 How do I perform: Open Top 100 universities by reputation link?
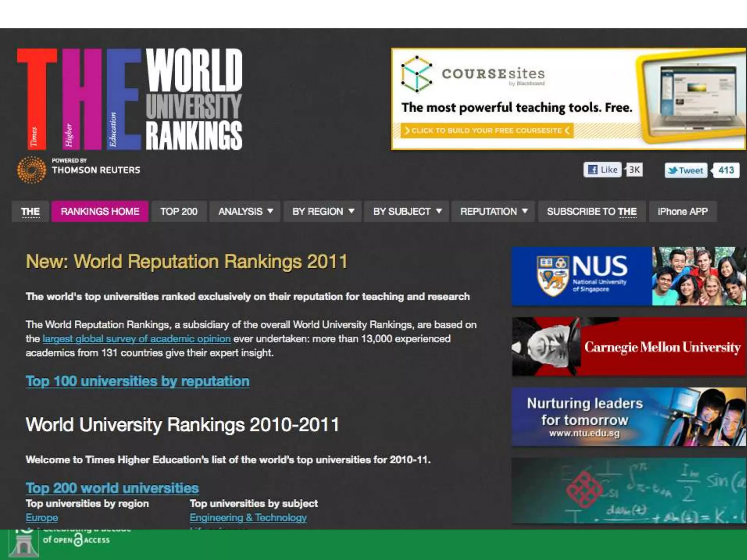click(x=138, y=381)
